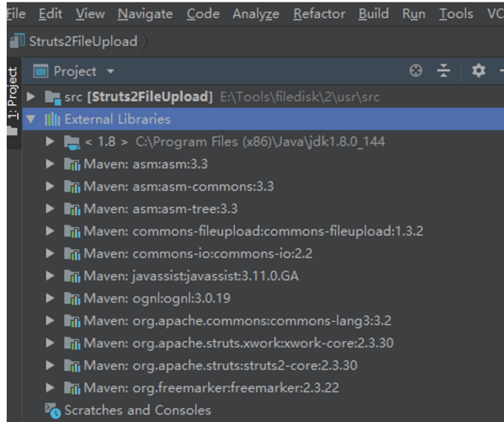The image size is (504, 422).
Task: Select the '< 1.8 >' JDK entry
Action: tap(263, 141)
